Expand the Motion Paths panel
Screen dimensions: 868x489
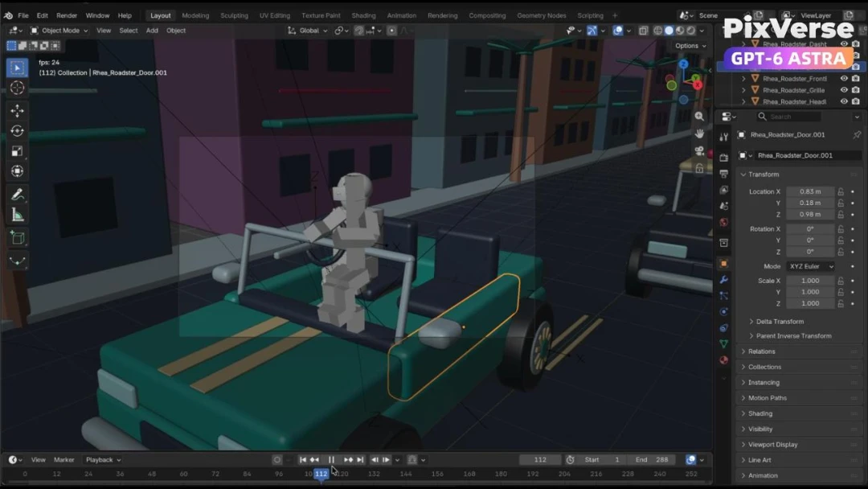(767, 397)
